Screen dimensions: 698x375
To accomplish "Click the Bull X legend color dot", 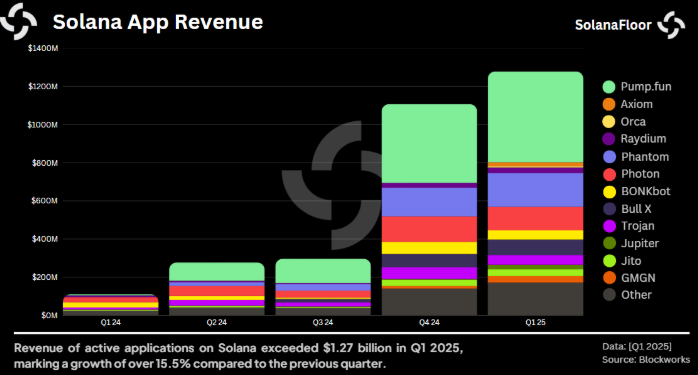I will click(609, 209).
